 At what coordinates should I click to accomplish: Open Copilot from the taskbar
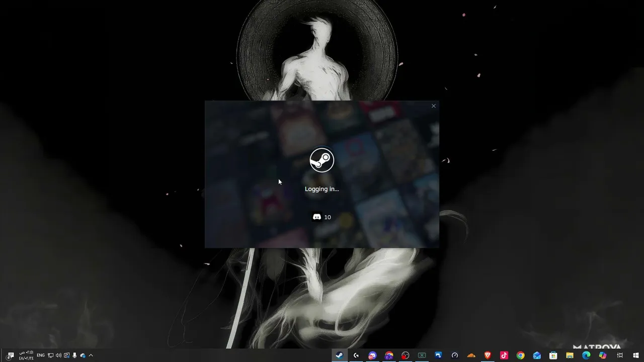603,355
